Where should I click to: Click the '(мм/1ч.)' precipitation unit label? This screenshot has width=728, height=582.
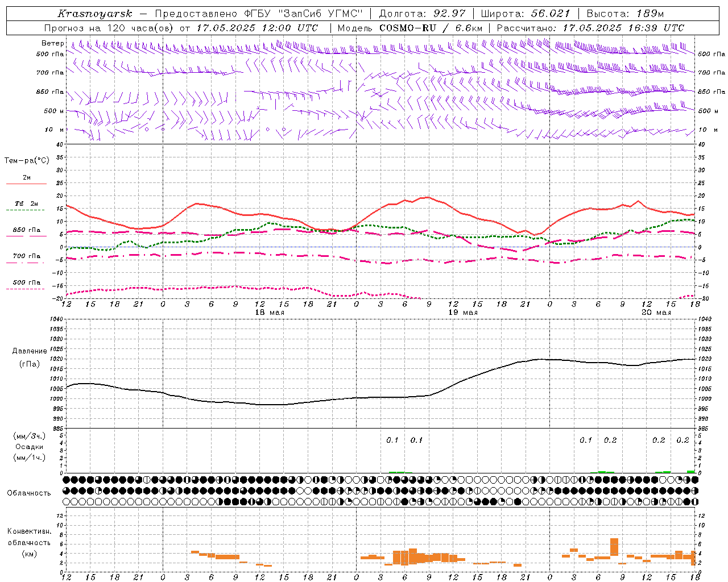(30, 458)
